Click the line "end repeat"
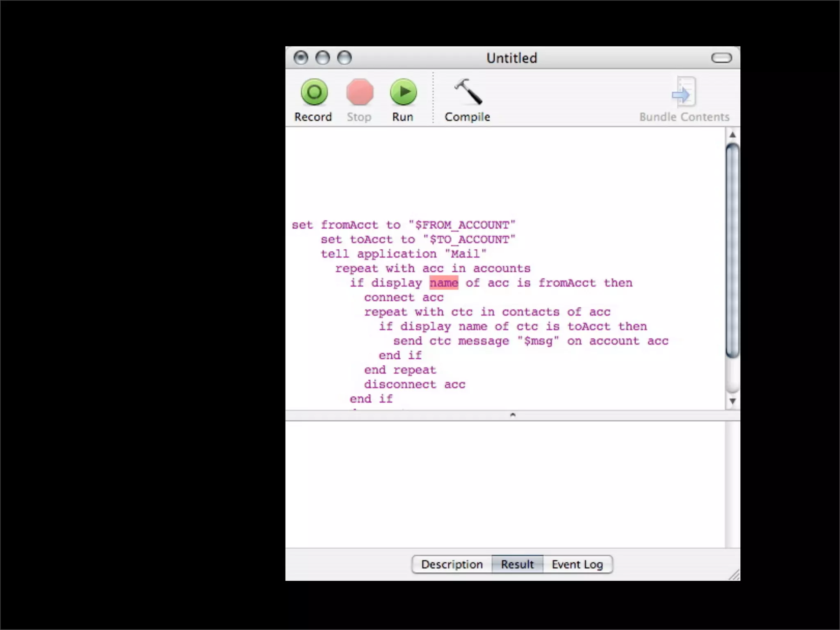This screenshot has width=840, height=630. (400, 370)
